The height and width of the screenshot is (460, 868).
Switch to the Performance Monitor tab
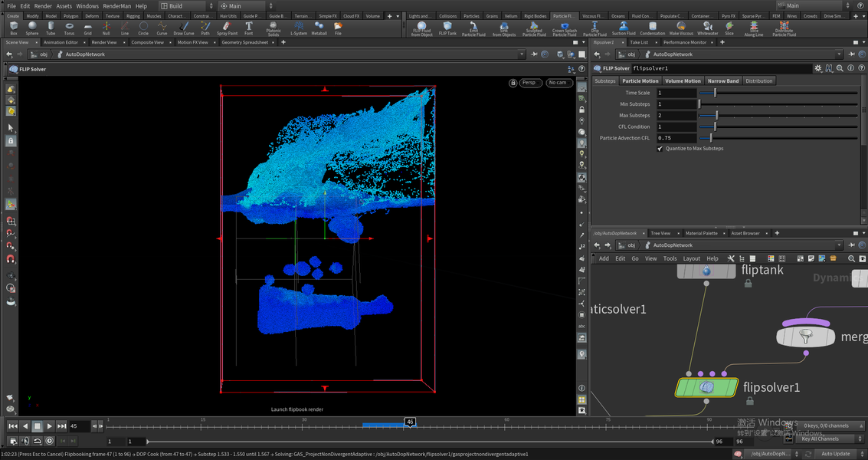tap(685, 42)
